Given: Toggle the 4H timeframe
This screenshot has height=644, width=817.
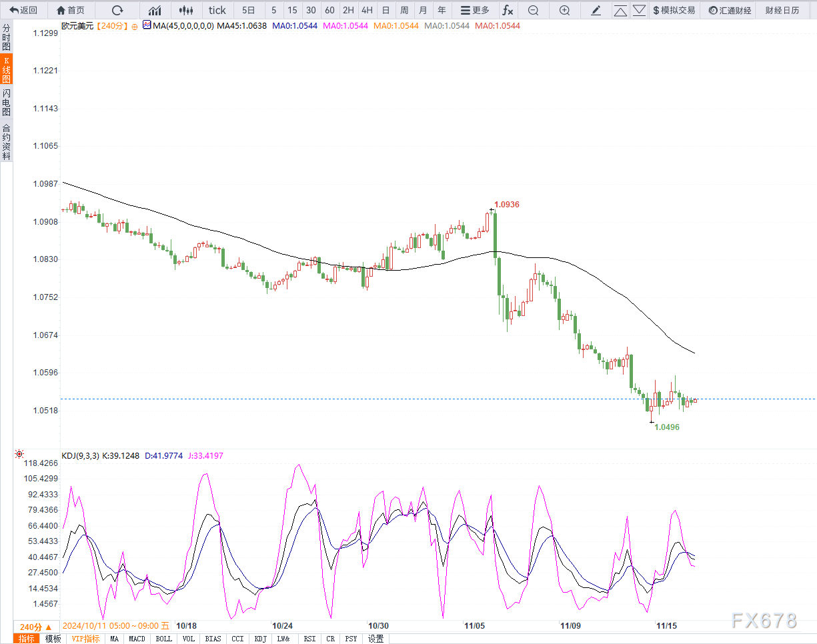Looking at the screenshot, I should (367, 10).
